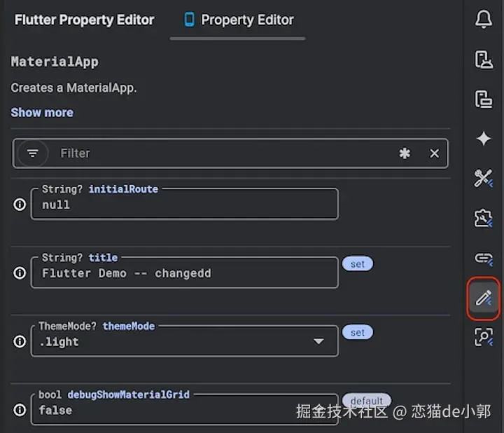The image size is (504, 433).
Task: Click the Flutter DevTools wrench icon
Action: pyautogui.click(x=484, y=179)
